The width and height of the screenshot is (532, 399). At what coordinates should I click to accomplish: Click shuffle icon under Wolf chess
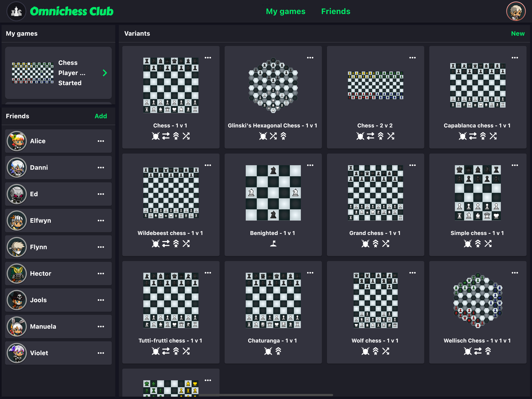(386, 351)
